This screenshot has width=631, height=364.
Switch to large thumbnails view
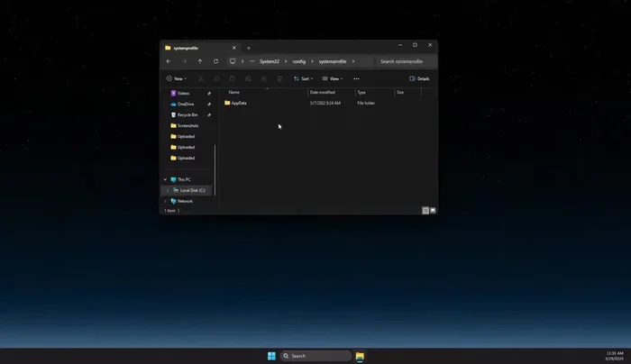434,210
